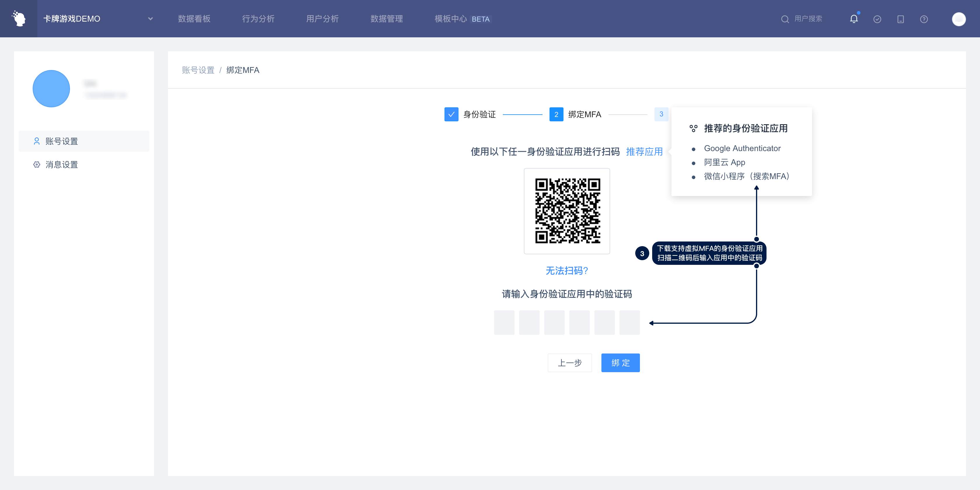Screen dimensions: 980x490
Task: Open the 数据看板 menu
Action: click(x=194, y=19)
